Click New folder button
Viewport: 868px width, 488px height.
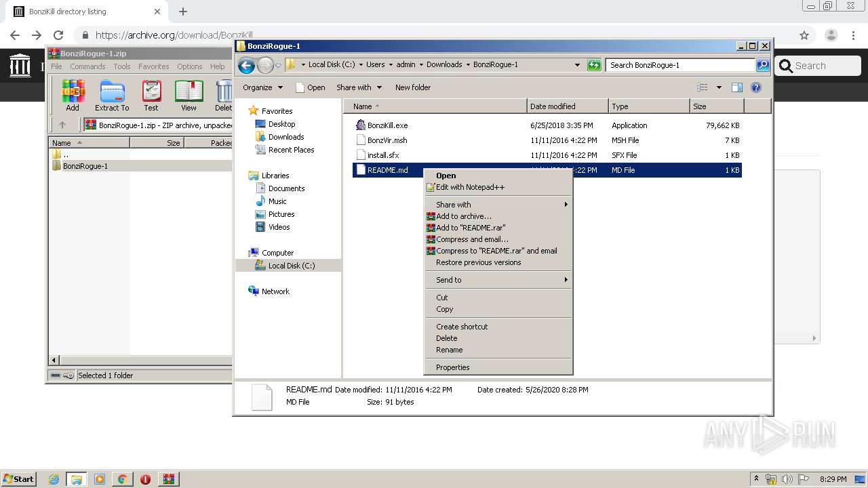(413, 87)
